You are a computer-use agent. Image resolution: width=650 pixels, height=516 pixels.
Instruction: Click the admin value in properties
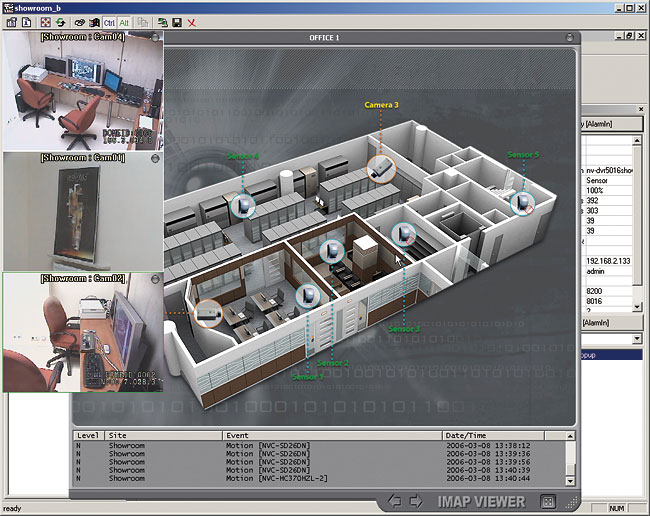tap(595, 271)
